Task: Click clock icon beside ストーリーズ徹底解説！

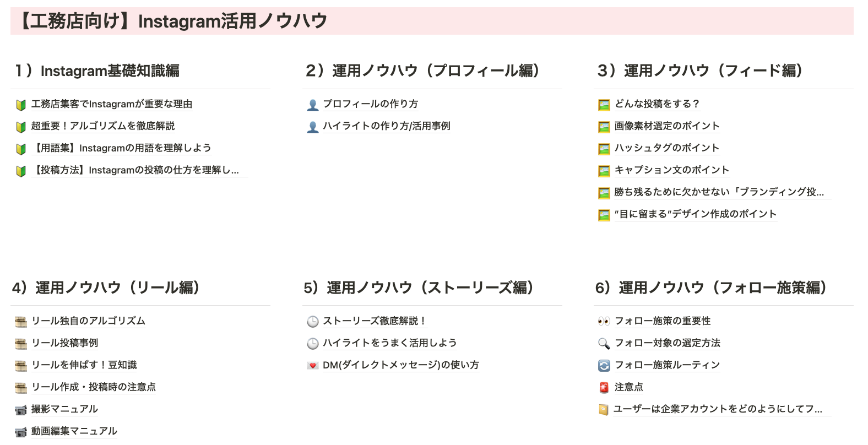Action: pos(313,322)
